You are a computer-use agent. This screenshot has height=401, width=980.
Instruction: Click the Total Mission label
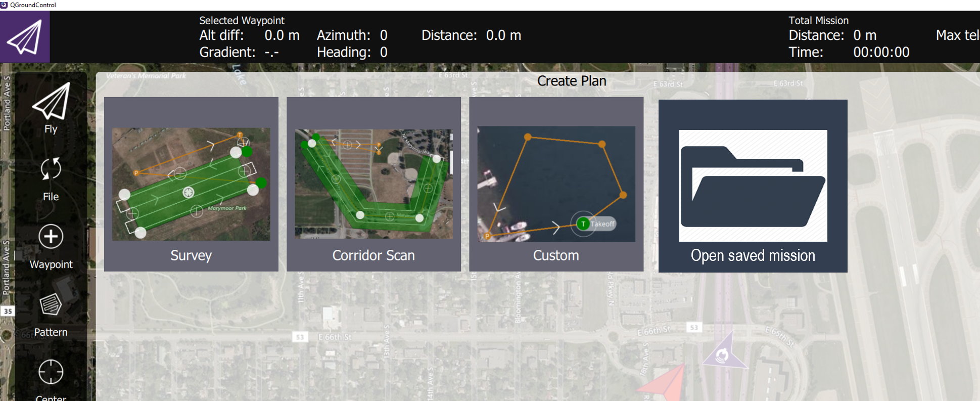[818, 21]
